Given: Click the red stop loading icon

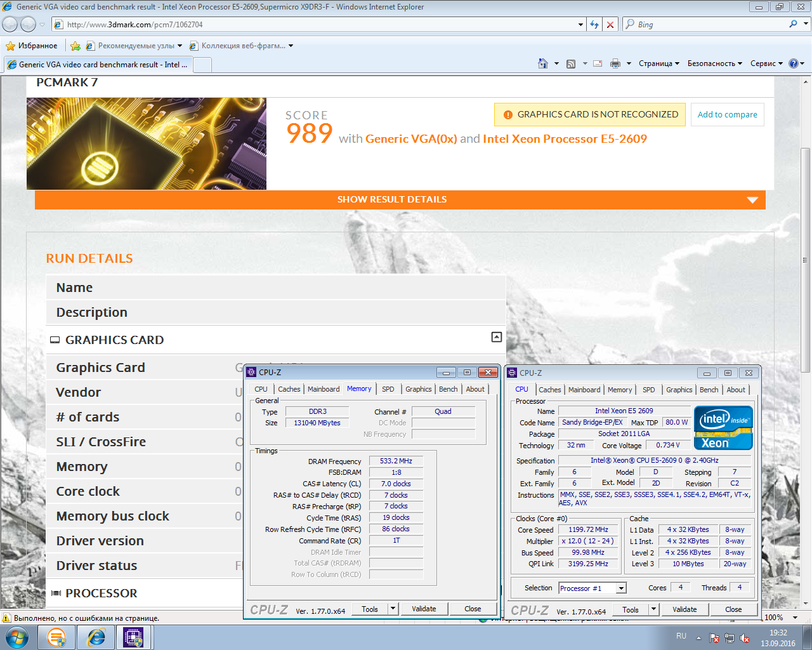Looking at the screenshot, I should click(610, 24).
